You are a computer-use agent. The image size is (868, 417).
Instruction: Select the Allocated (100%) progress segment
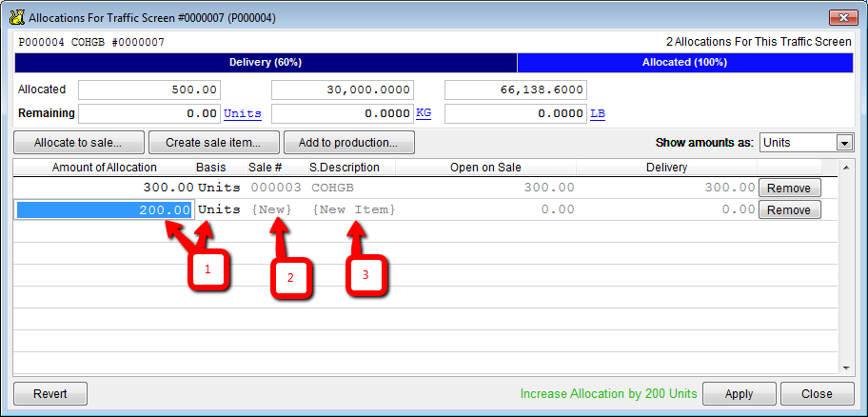684,63
